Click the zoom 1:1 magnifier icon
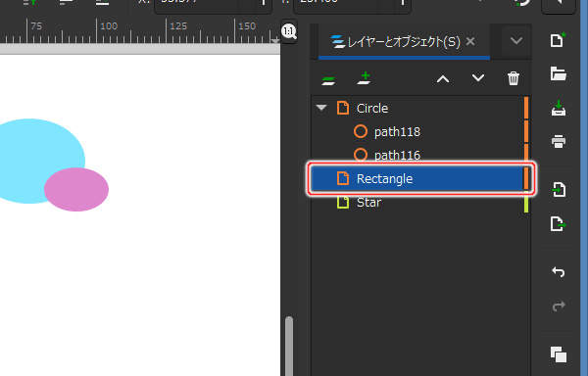This screenshot has width=588, height=376. pos(289,31)
